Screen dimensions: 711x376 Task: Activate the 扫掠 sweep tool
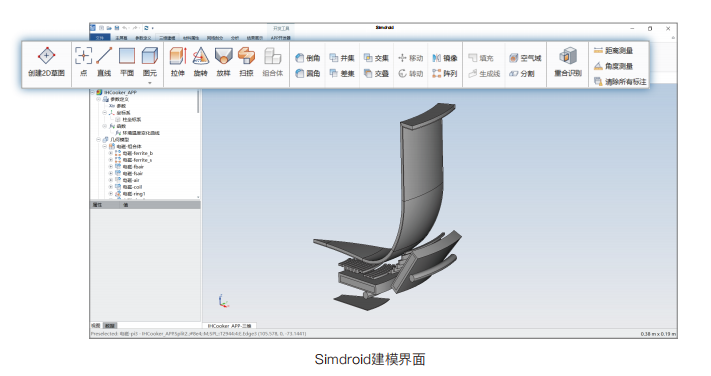click(x=246, y=62)
